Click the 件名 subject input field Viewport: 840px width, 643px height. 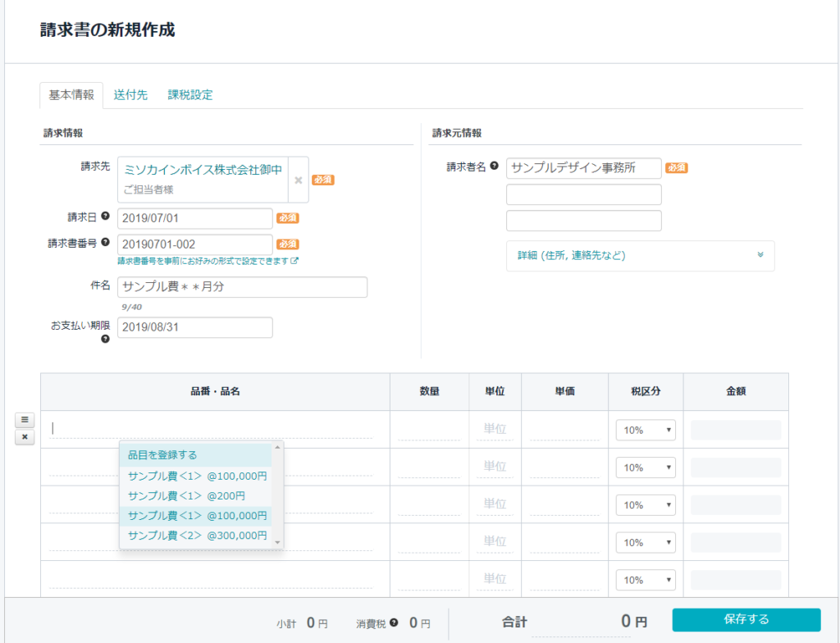click(x=242, y=287)
